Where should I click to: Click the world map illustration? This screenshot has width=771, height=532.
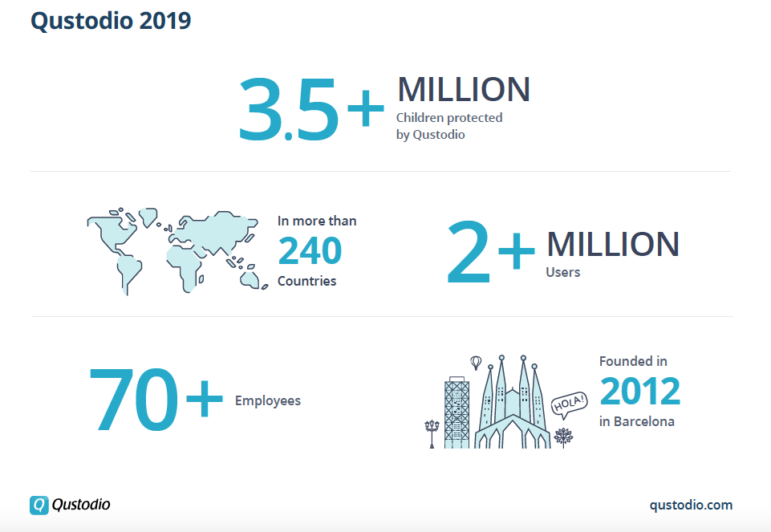point(177,251)
